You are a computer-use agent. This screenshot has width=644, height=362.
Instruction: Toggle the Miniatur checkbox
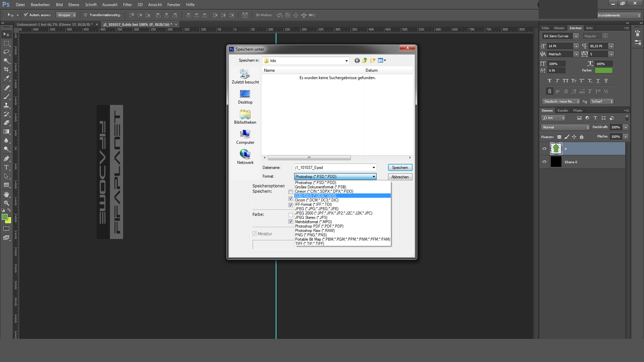pyautogui.click(x=255, y=234)
